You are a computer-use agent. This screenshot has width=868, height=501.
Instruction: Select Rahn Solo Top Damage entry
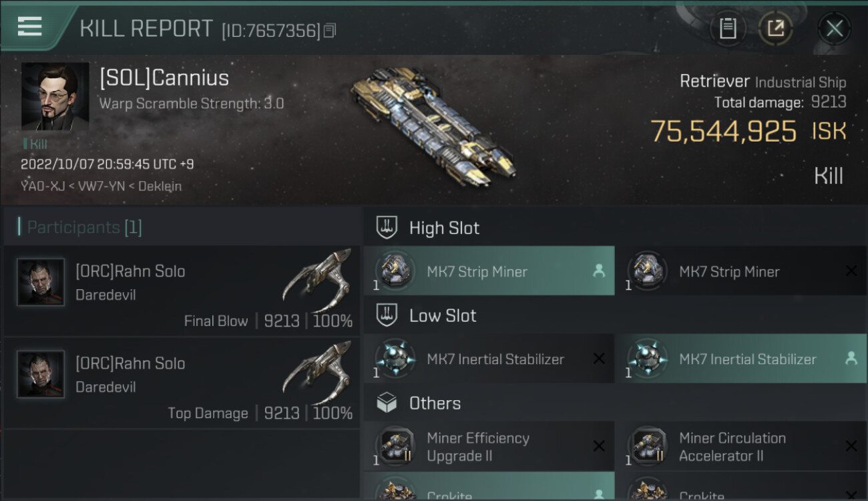coord(182,383)
